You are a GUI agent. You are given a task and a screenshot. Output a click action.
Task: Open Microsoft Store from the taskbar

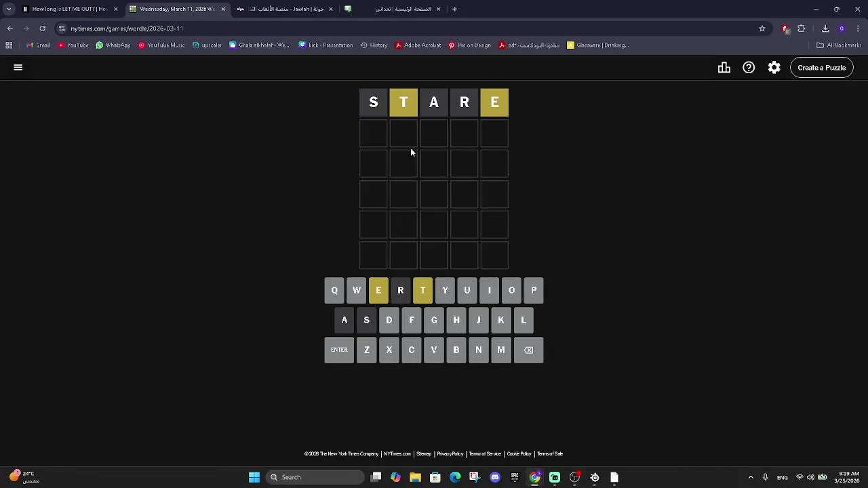(435, 477)
